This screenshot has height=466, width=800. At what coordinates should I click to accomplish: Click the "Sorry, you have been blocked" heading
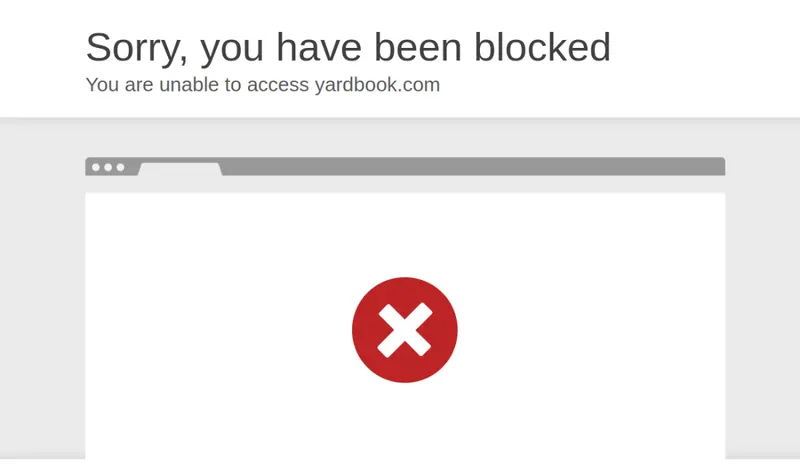click(x=348, y=47)
